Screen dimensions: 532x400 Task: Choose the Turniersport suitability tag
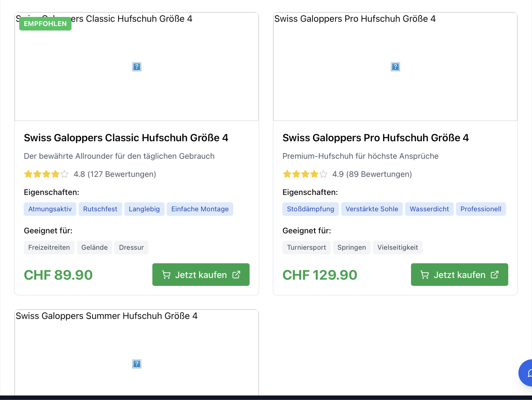(306, 247)
